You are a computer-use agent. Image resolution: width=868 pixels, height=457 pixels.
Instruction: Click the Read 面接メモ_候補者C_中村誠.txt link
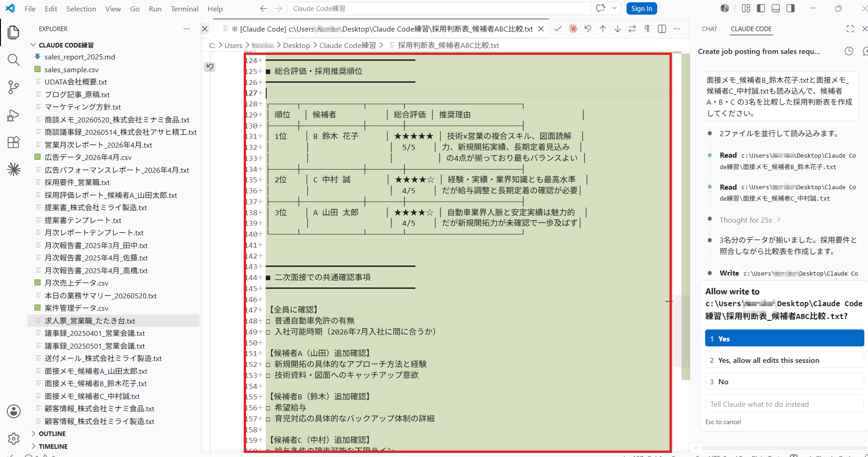tap(788, 192)
